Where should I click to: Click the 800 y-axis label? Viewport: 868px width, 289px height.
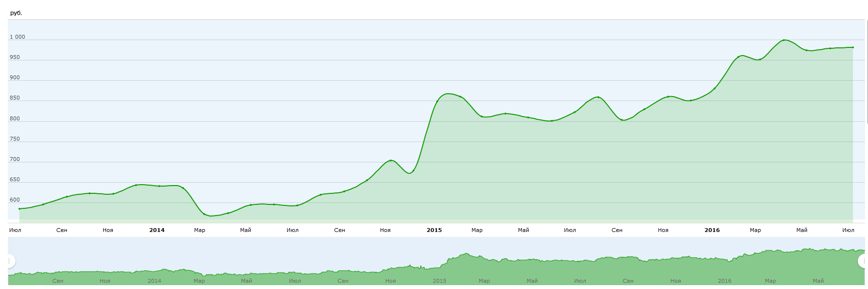coord(15,118)
